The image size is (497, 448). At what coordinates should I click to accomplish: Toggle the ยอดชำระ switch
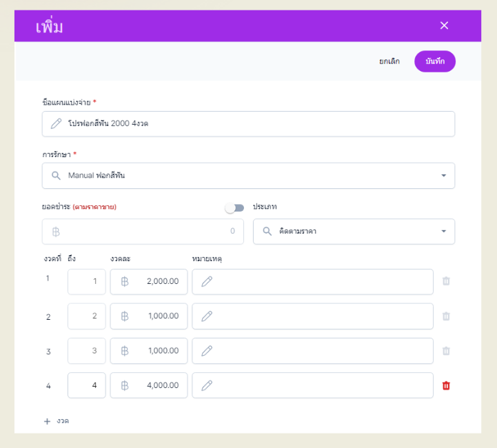tap(234, 207)
